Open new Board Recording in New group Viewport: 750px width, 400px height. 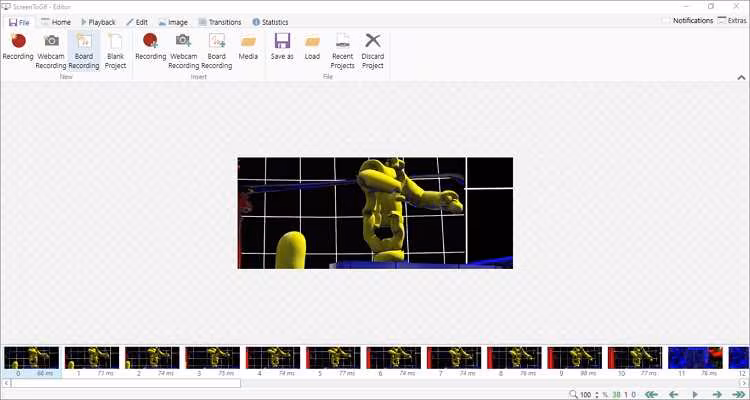click(x=84, y=52)
